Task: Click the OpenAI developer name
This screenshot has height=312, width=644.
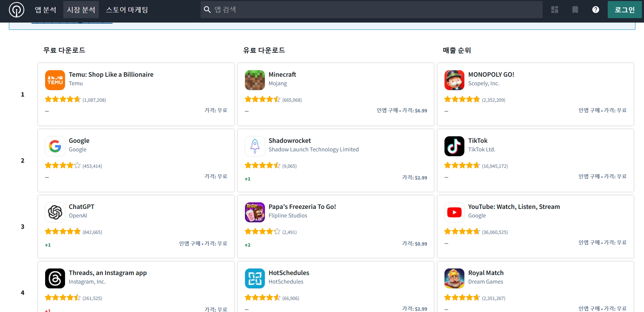Action: (78, 216)
